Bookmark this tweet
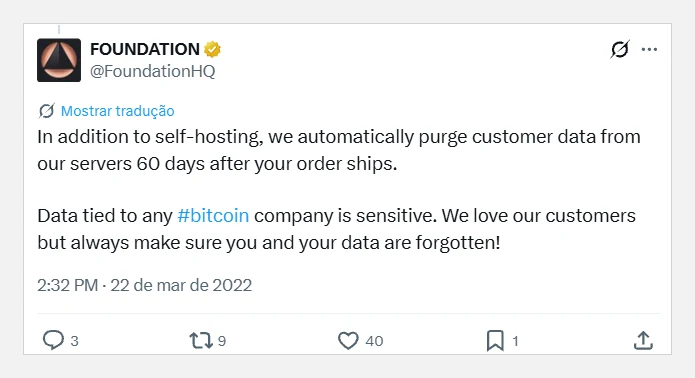The image size is (695, 378). click(495, 341)
